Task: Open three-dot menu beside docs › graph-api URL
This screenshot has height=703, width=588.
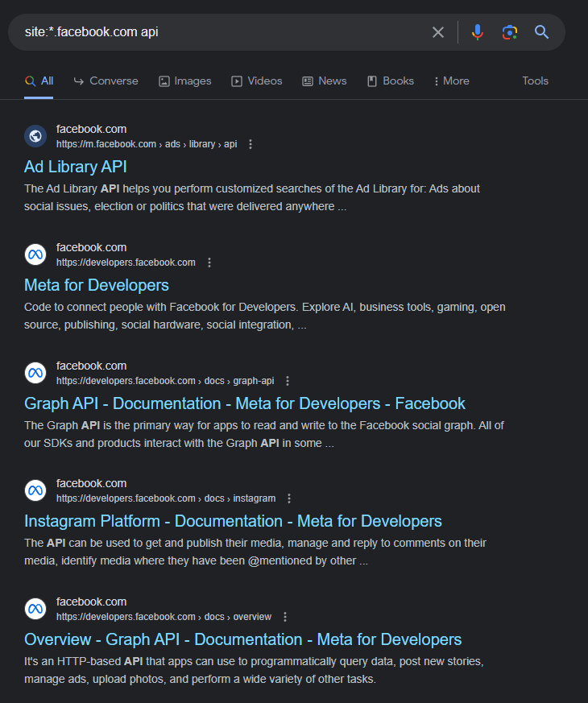Action: (288, 381)
